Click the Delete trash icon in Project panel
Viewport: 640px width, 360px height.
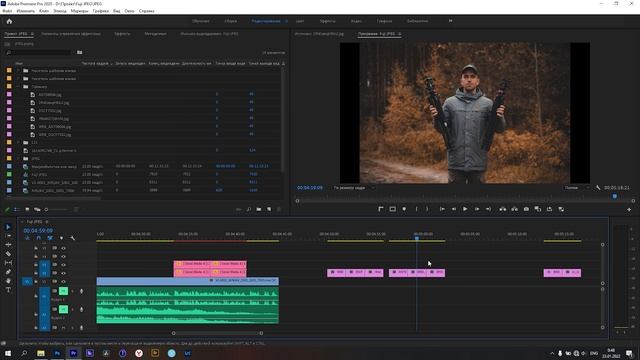279,209
